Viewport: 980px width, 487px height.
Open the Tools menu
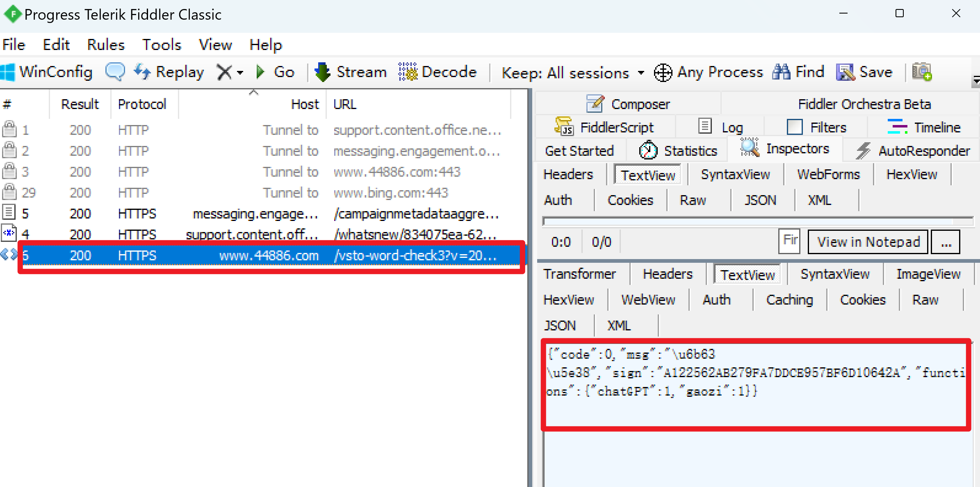[162, 45]
